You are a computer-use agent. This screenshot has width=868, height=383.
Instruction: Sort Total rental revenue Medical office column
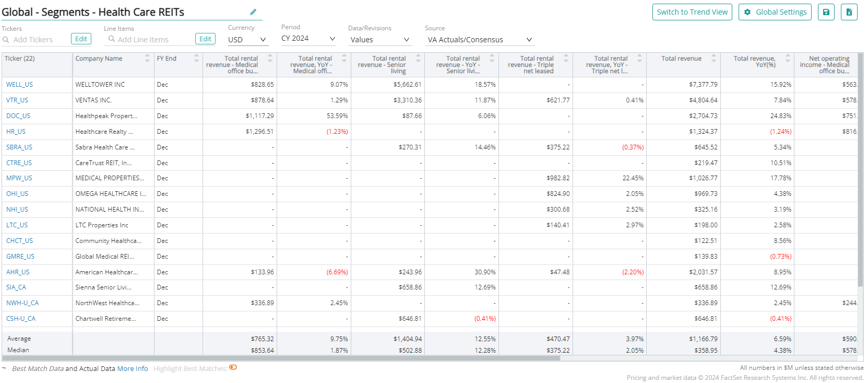click(x=270, y=59)
